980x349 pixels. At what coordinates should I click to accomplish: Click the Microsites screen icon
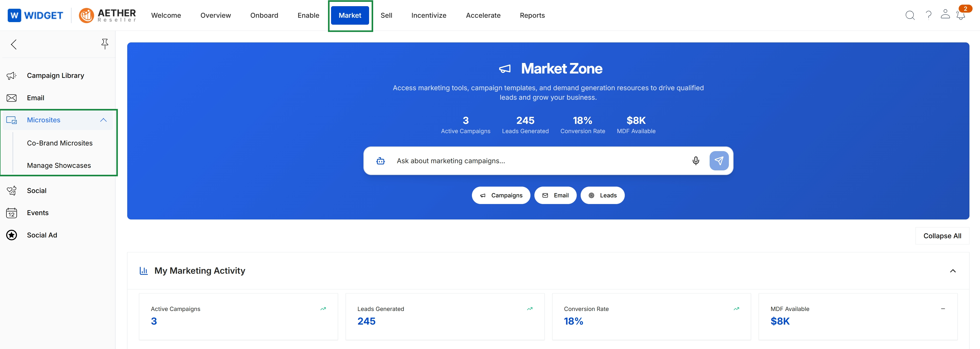click(11, 120)
